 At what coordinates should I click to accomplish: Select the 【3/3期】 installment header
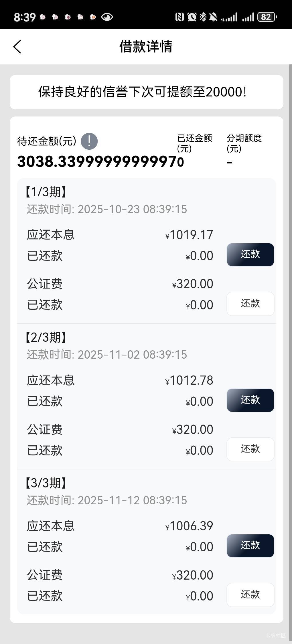(46, 483)
